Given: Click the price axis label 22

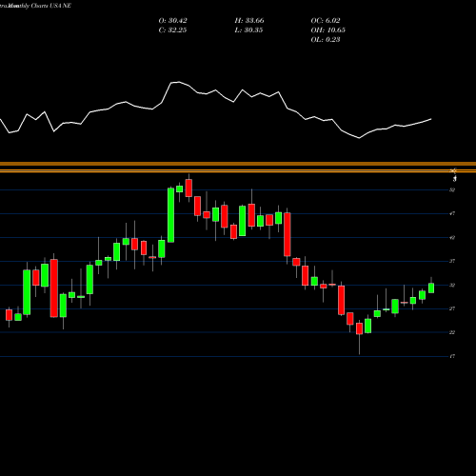Looking at the screenshot, I should pyautogui.click(x=452, y=332).
